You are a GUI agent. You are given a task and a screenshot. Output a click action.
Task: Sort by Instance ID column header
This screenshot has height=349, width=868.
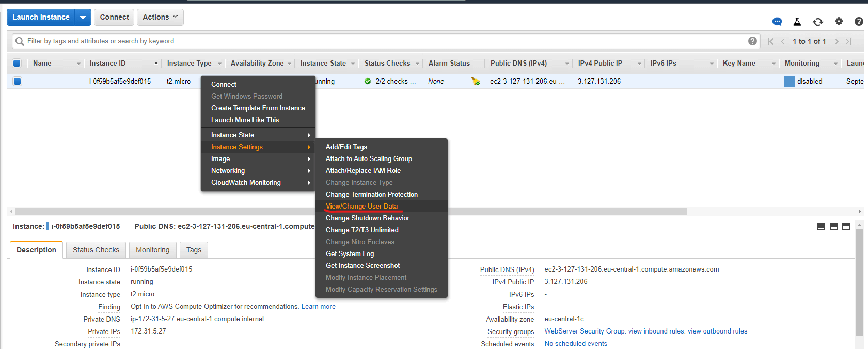107,63
